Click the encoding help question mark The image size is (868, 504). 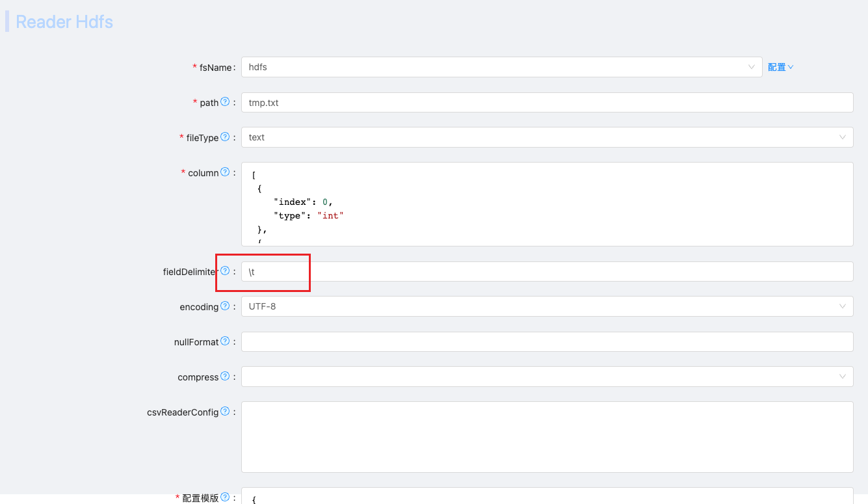[x=225, y=306]
